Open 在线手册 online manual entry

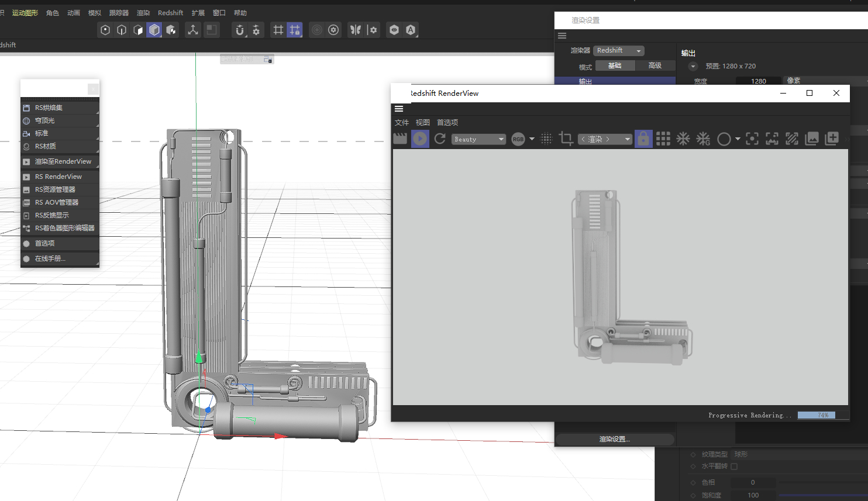(x=60, y=258)
